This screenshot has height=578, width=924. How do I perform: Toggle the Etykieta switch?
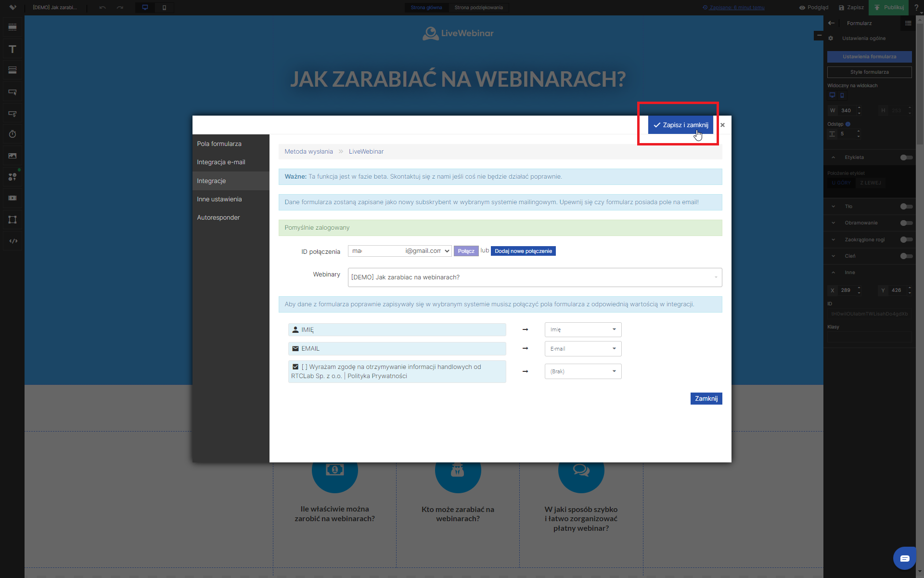coord(906,158)
